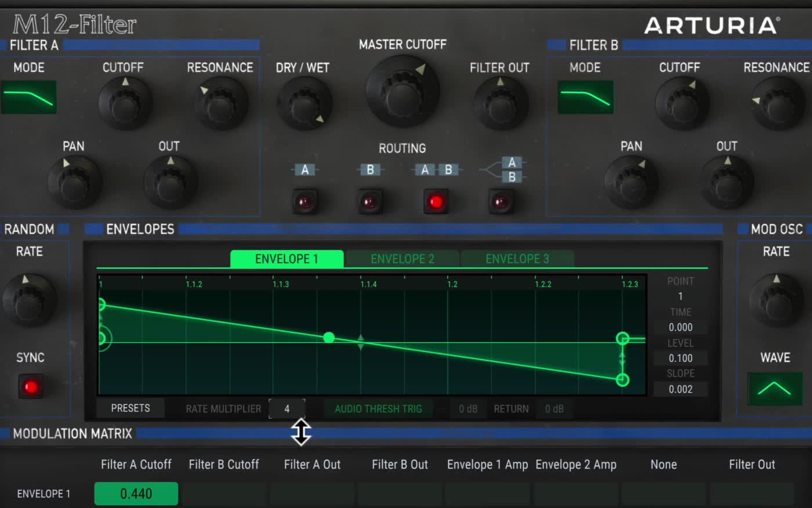
Task: Open Filter A mode waveform display
Action: click(29, 97)
